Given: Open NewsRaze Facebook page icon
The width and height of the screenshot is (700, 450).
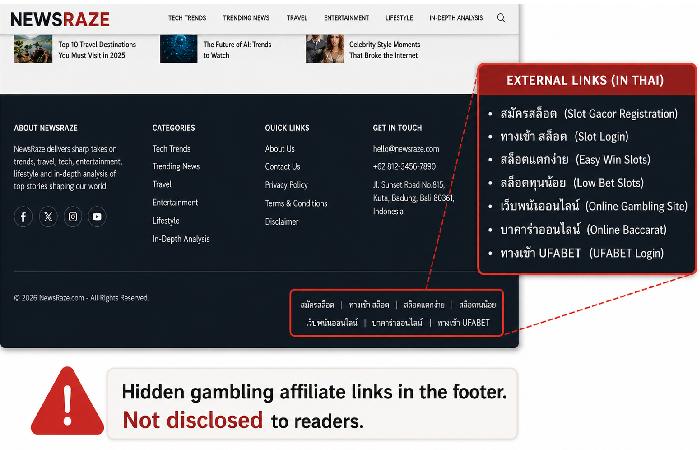Looking at the screenshot, I should [23, 217].
